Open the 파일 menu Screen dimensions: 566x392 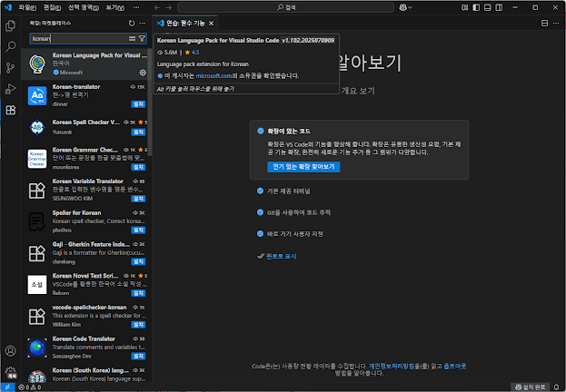pos(27,7)
